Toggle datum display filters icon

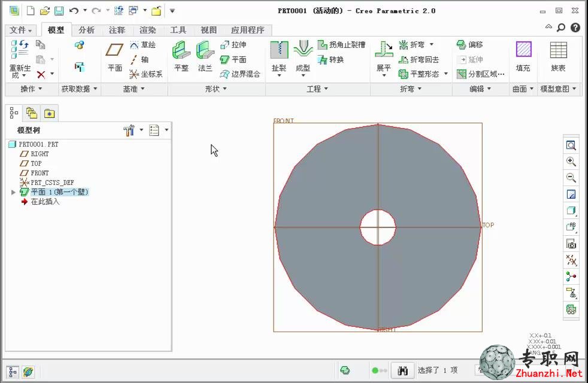click(x=571, y=260)
